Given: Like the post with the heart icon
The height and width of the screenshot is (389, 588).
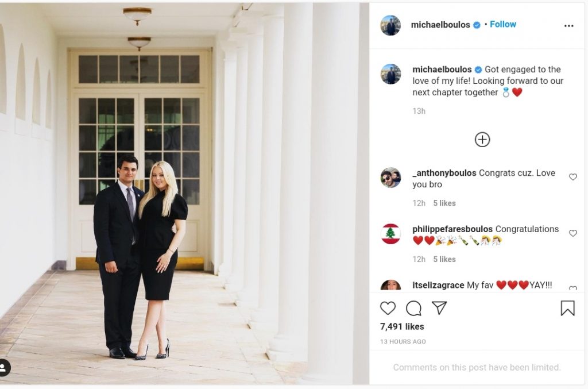Looking at the screenshot, I should (x=388, y=309).
